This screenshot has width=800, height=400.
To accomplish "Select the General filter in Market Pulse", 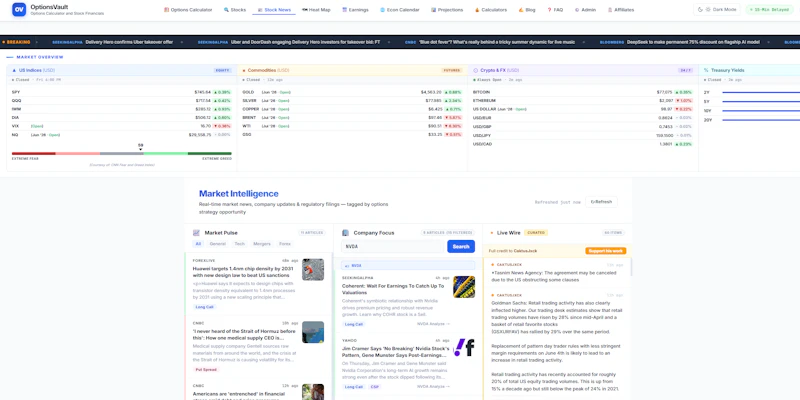I will [x=217, y=244].
